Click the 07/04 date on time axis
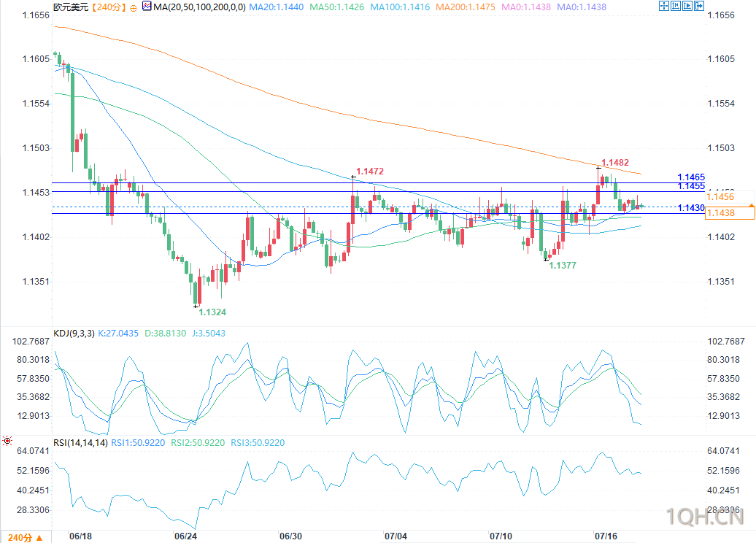The width and height of the screenshot is (756, 543). [396, 536]
